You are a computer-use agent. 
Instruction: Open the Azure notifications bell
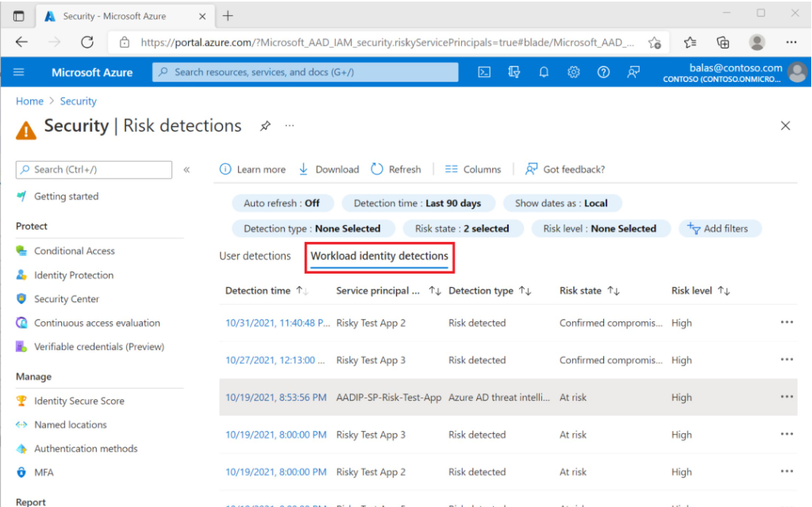coord(544,72)
